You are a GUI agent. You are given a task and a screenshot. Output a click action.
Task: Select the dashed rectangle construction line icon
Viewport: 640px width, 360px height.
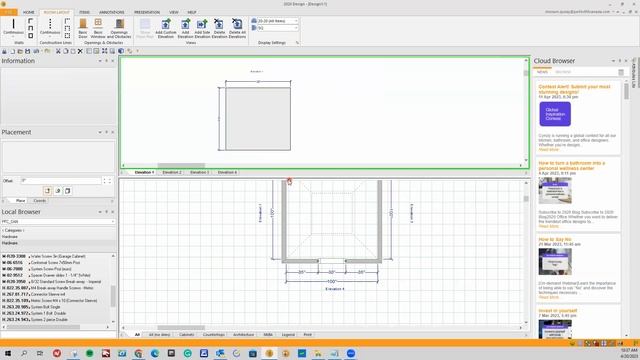(67, 36)
